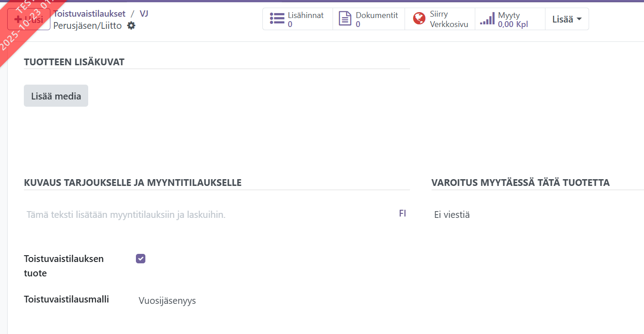Click the Myyty bar chart icon
644x334 pixels.
[x=487, y=19]
